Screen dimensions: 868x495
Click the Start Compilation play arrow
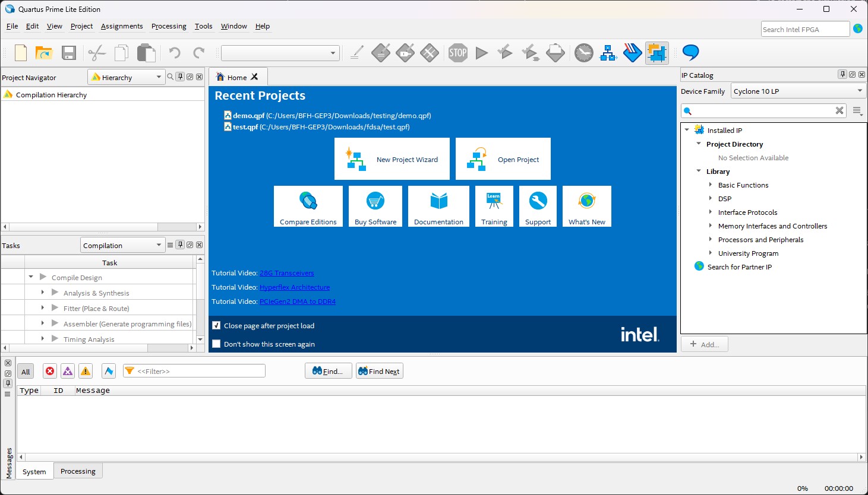pyautogui.click(x=482, y=53)
